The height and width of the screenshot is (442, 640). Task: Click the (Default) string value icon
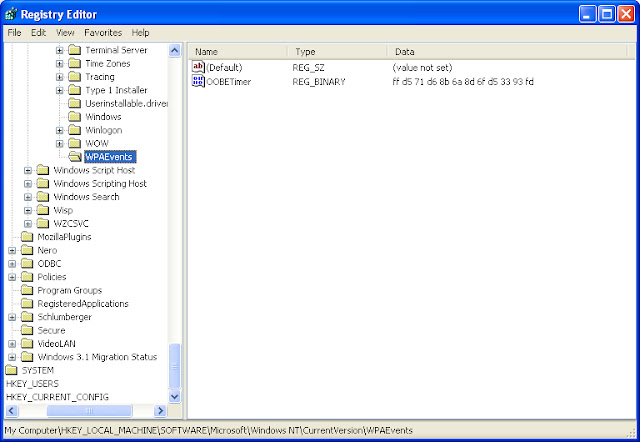198,67
